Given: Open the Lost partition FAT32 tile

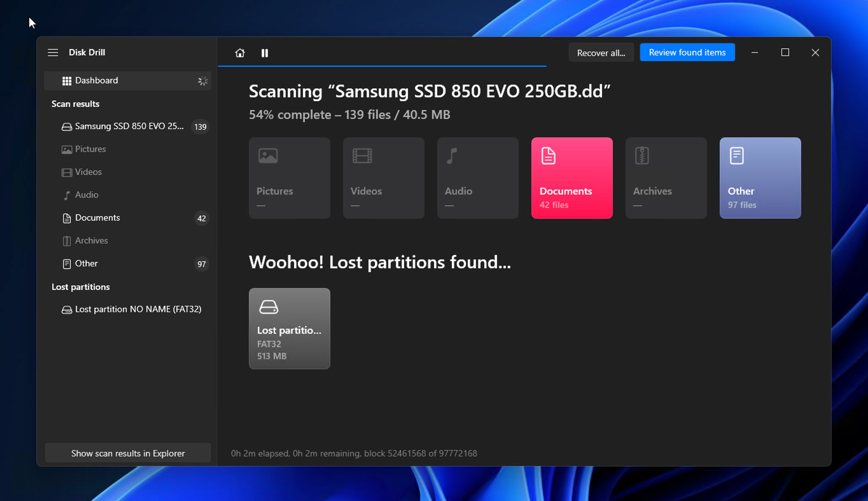Looking at the screenshot, I should 289,329.
